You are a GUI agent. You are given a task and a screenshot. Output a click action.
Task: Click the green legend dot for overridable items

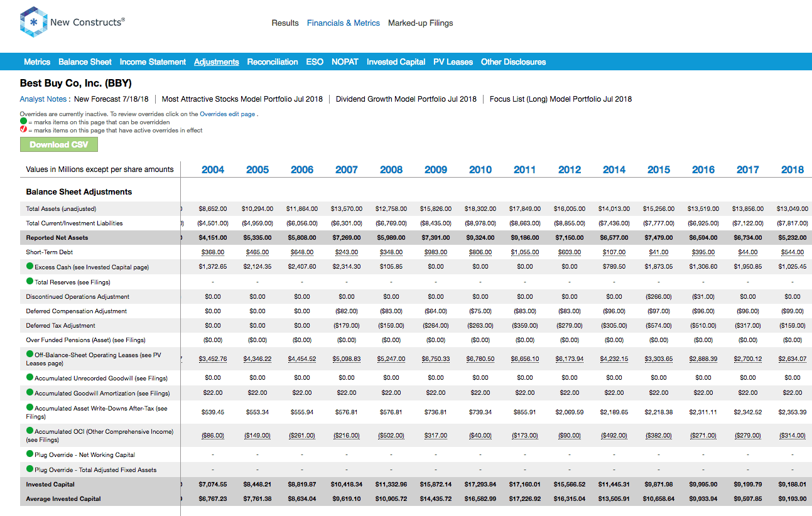(23, 122)
